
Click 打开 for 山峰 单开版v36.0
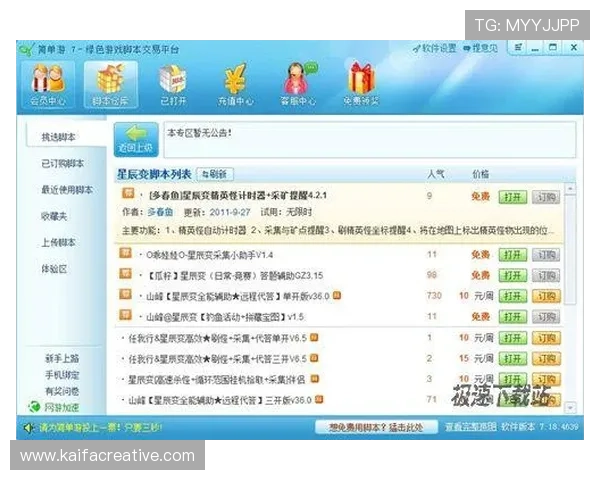(513, 296)
